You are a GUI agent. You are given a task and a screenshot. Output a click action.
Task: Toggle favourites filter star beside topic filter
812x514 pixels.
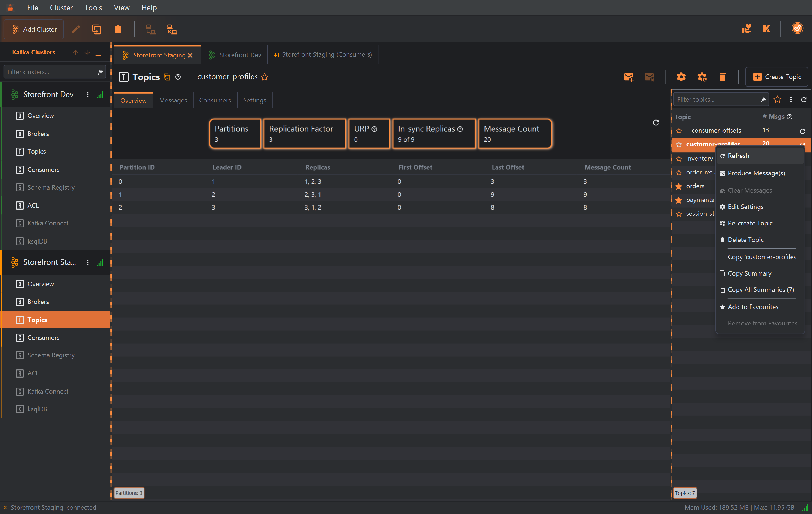coord(777,100)
